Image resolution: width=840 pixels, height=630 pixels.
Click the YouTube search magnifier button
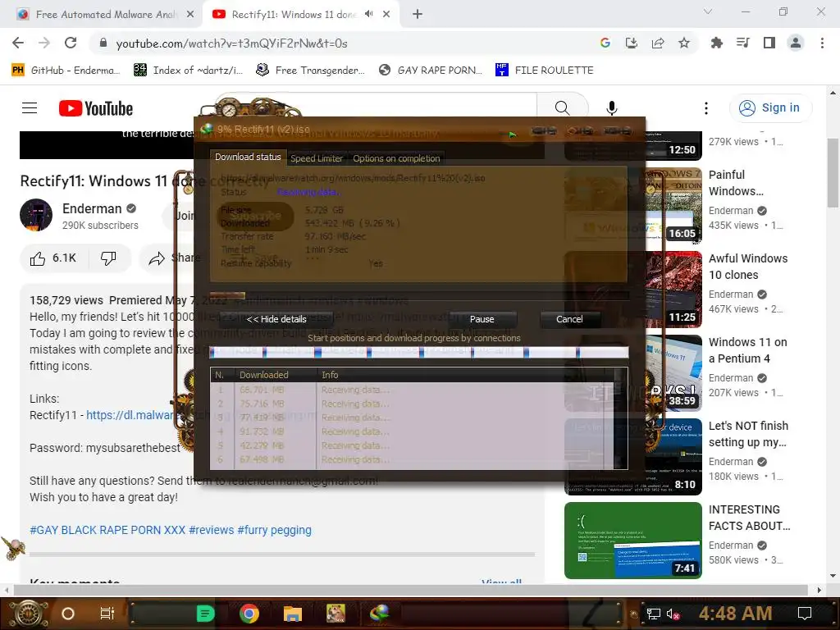[562, 108]
